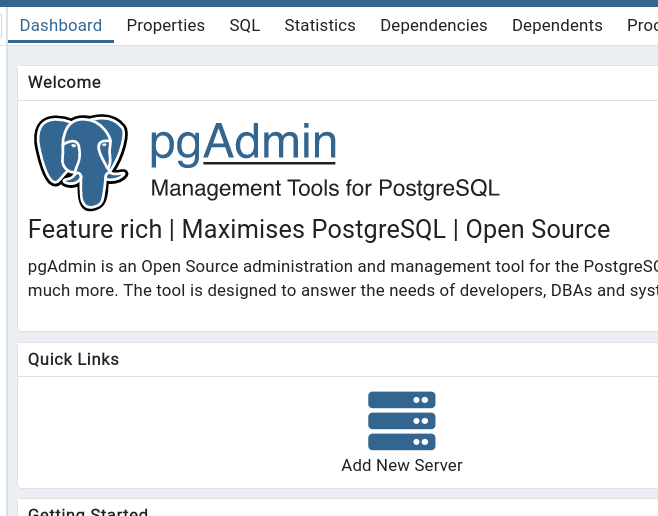The image size is (658, 516).
Task: Click the Welcome panel header
Action: click(x=64, y=82)
